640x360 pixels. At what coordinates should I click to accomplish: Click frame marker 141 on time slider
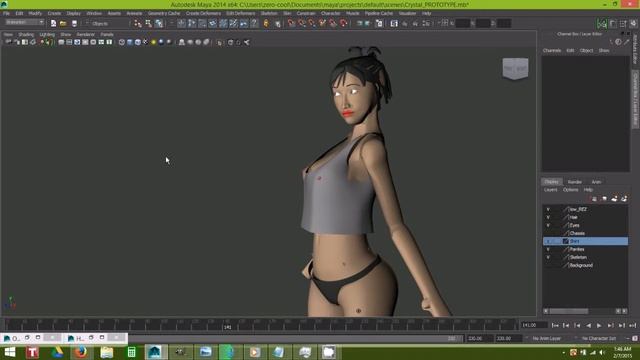(x=228, y=327)
